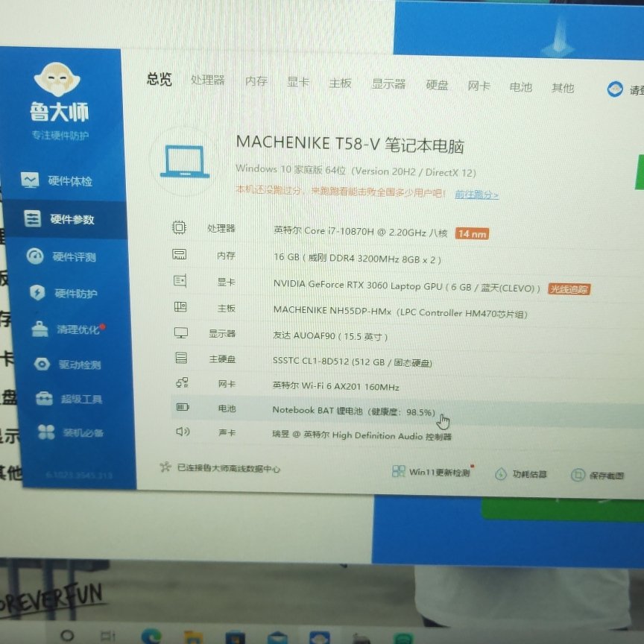Click the data center connection status icon
Screen dimensions: 644x644
pos(165,467)
